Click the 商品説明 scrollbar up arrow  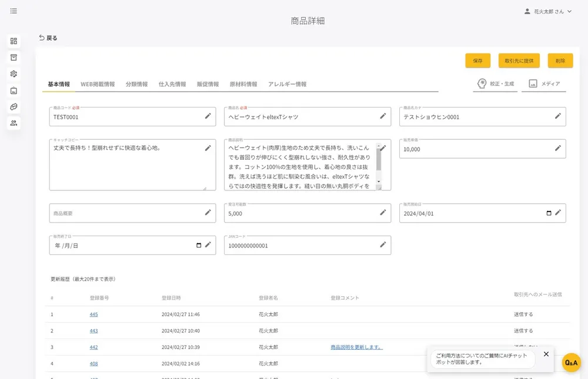pos(379,146)
